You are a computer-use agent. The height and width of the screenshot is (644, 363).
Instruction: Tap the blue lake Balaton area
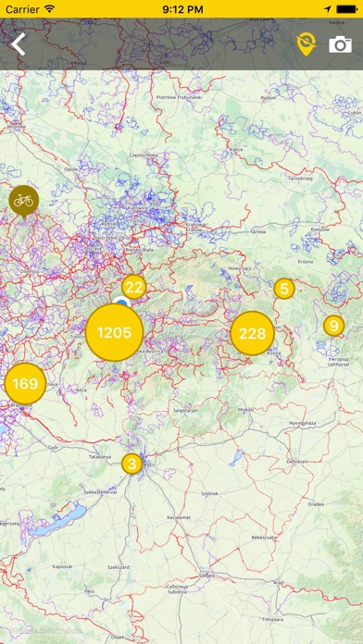pos(57,521)
